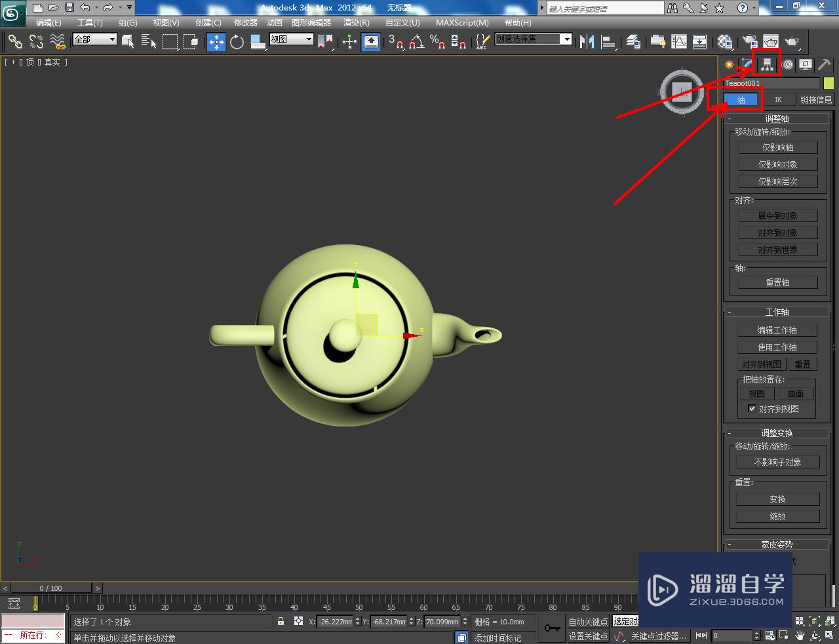Click the 仅影响轴 button
The width and height of the screenshot is (839, 644).
click(778, 147)
